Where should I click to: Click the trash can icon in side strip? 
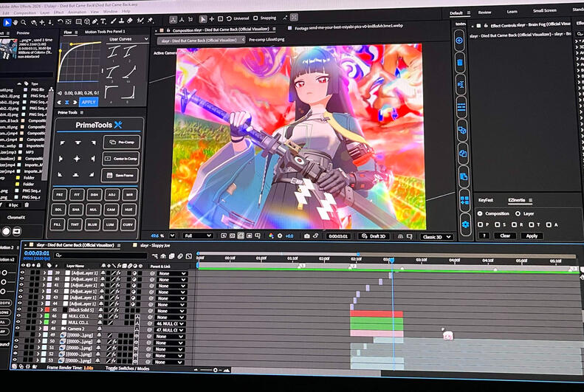[460, 62]
